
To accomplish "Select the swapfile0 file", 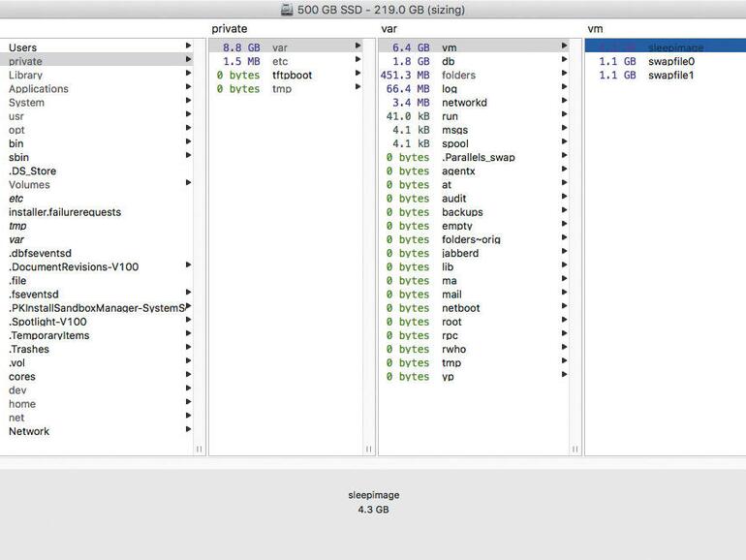I will [666, 61].
